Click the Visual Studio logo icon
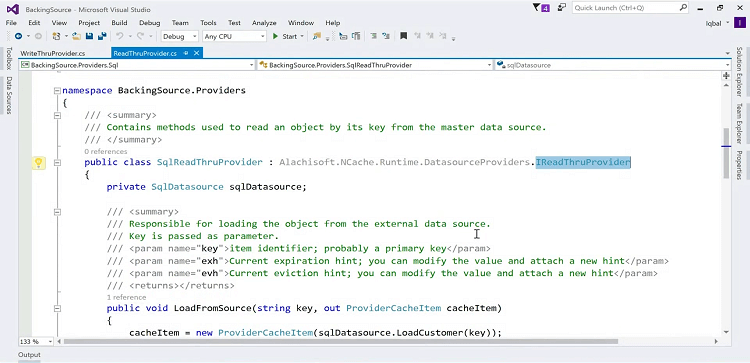The height and width of the screenshot is (363, 750). tap(12, 9)
